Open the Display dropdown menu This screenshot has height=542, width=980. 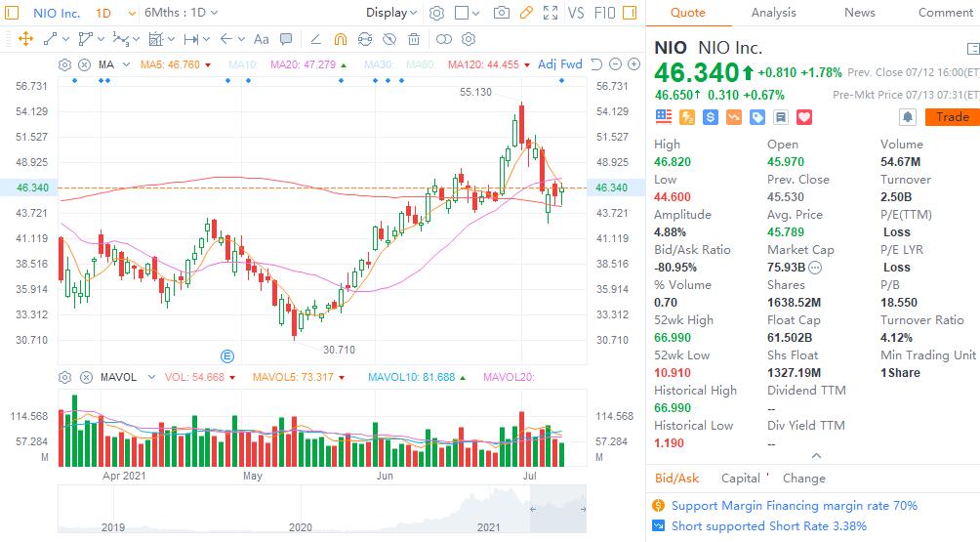point(391,13)
